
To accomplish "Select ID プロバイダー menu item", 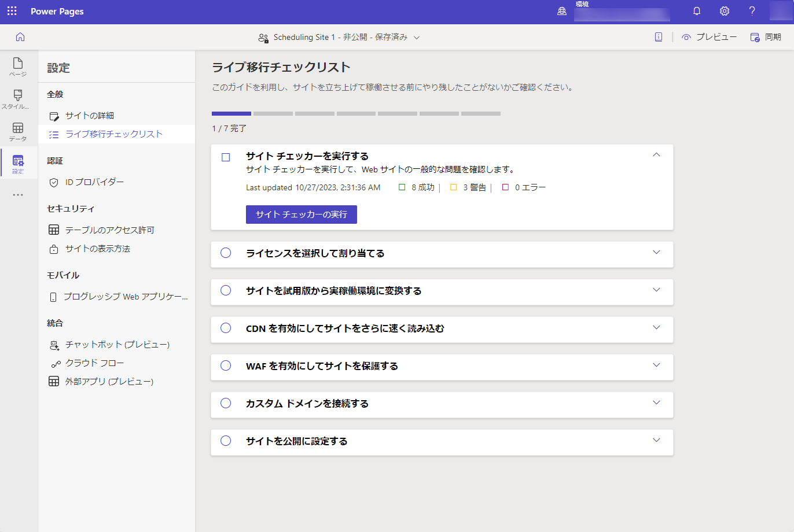I will (x=117, y=182).
